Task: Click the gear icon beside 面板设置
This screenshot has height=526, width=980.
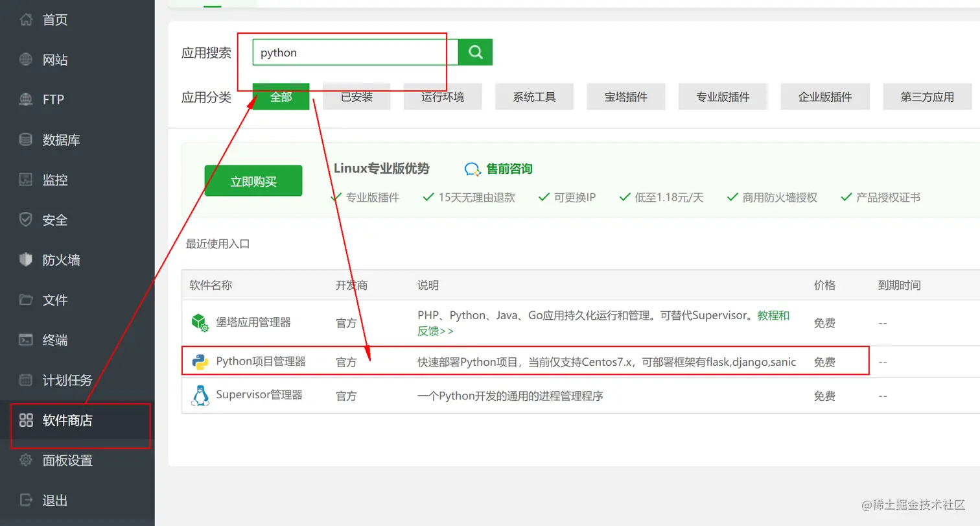Action: 26,460
